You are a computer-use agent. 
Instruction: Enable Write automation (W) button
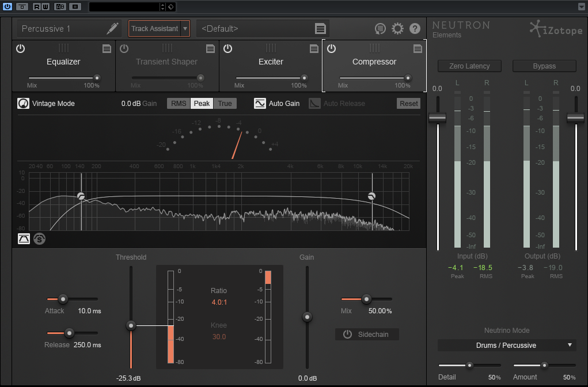coord(45,7)
